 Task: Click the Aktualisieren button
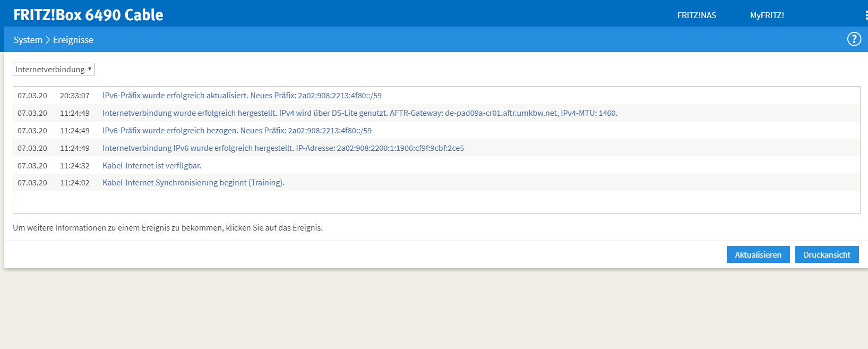point(758,254)
